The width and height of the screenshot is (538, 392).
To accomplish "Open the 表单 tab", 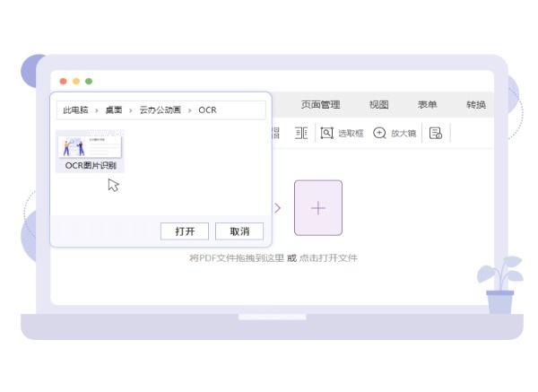I will click(427, 105).
